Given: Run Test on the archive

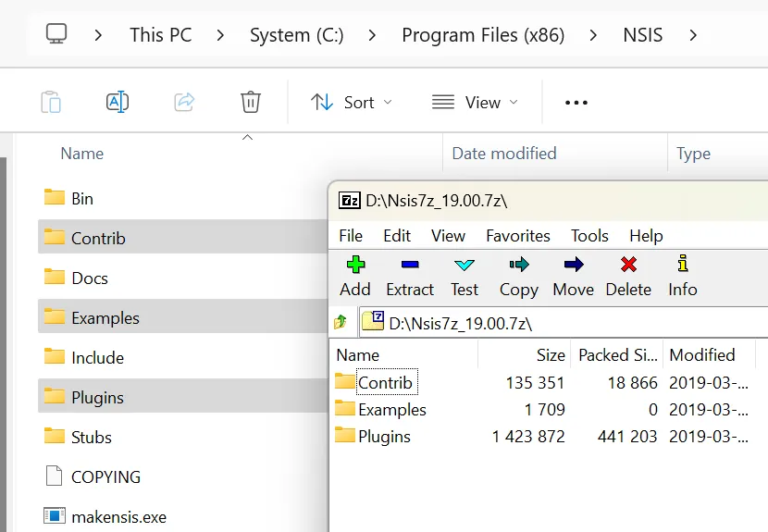Looking at the screenshot, I should pos(465,276).
